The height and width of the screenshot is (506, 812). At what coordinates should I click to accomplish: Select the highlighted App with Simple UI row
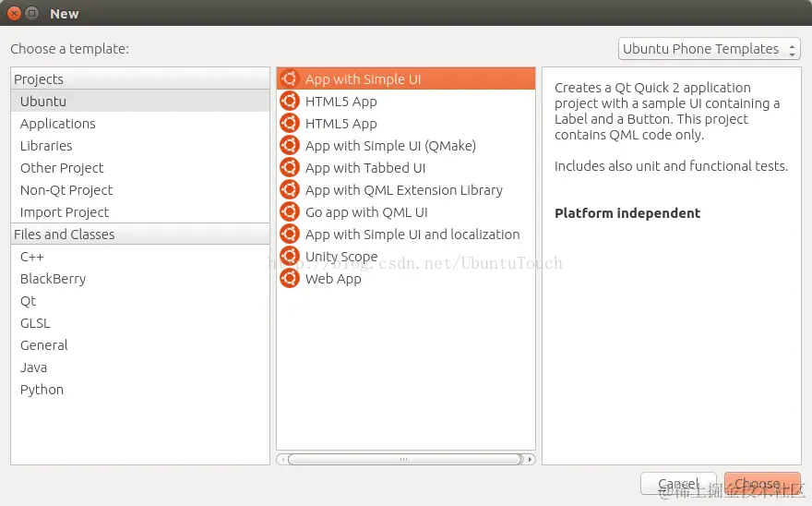point(405,78)
